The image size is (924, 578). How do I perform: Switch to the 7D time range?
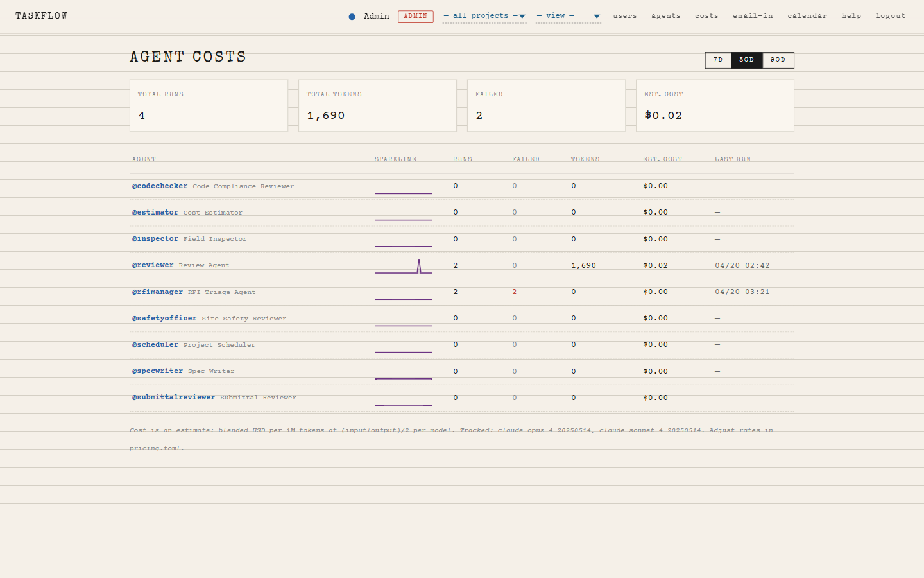[x=717, y=60]
